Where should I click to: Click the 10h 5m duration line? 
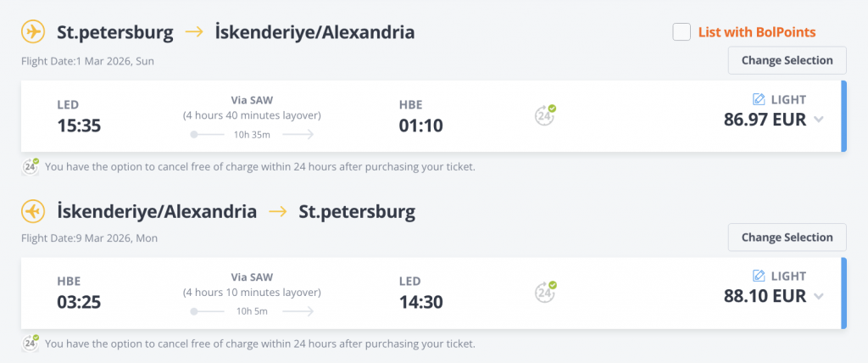[x=252, y=311]
